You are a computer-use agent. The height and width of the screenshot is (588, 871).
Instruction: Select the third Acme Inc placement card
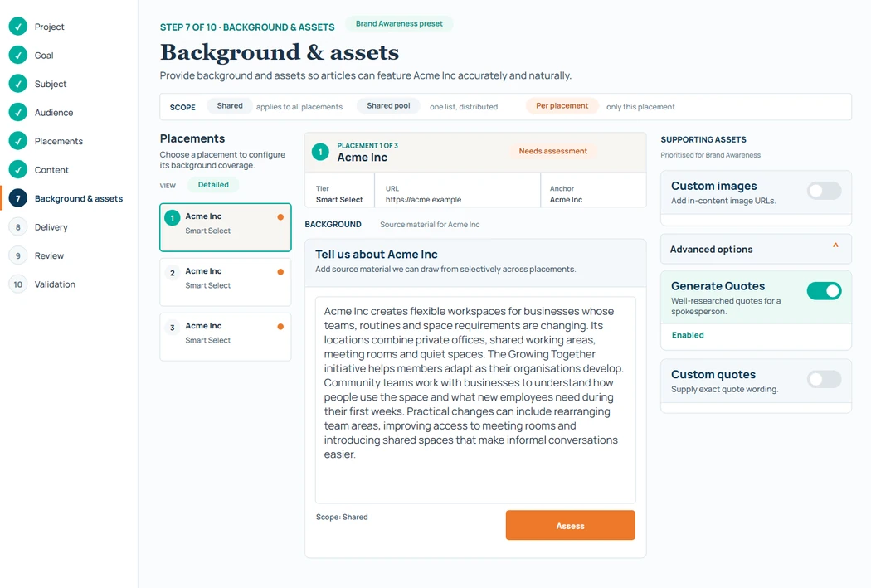[x=225, y=337]
